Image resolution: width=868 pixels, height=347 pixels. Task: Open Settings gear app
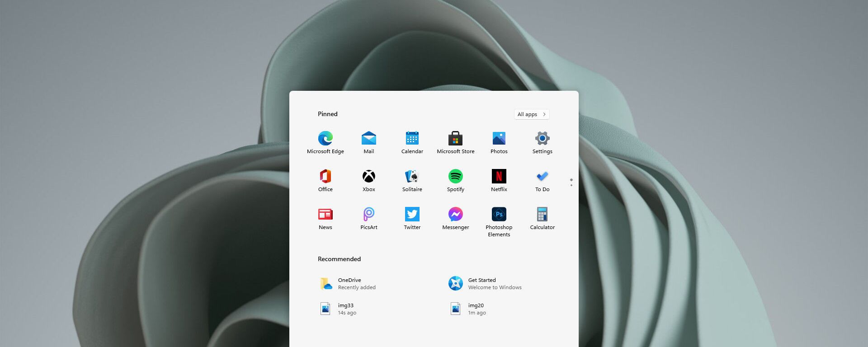542,142
